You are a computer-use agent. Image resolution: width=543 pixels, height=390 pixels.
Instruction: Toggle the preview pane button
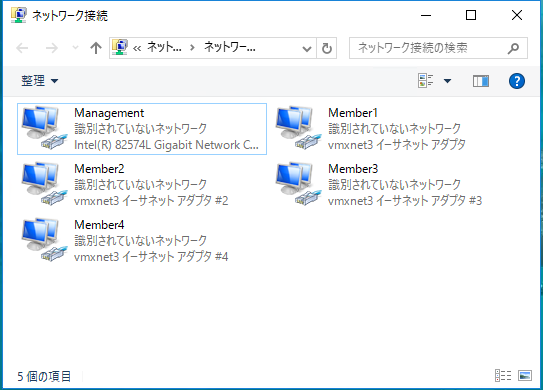coord(481,81)
